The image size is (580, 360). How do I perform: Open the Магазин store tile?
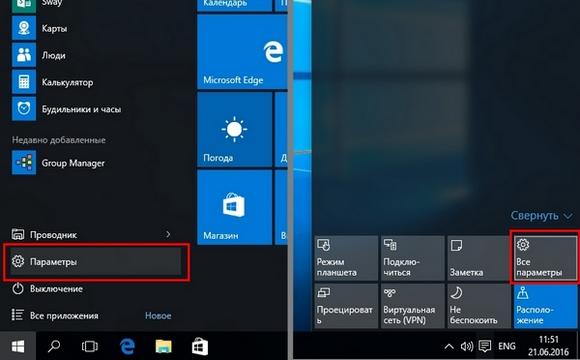tap(235, 207)
